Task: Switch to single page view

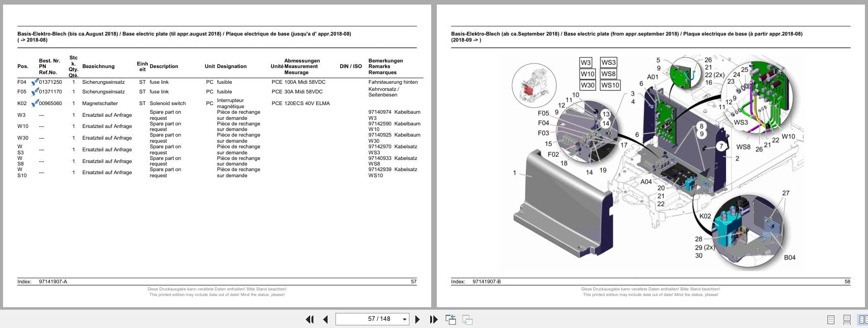Action: 831,319
